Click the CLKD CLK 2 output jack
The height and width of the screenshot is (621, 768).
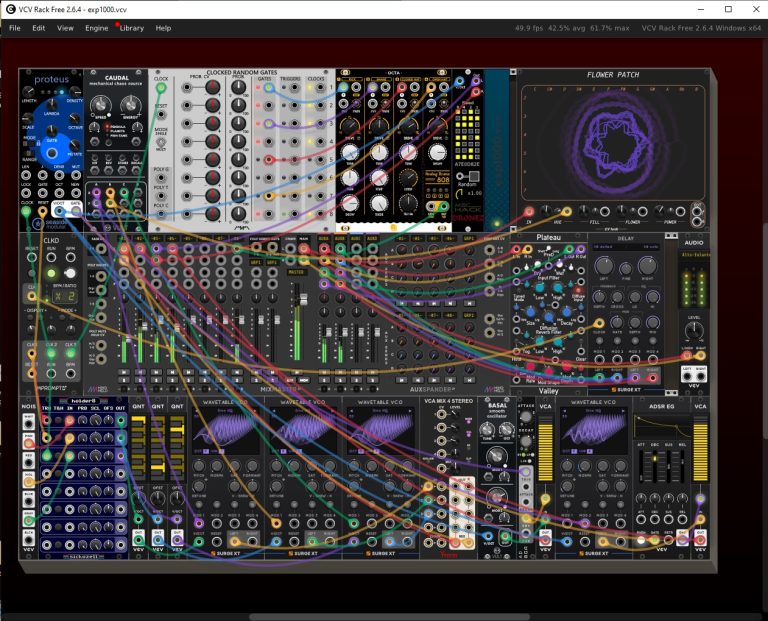[x=51, y=353]
